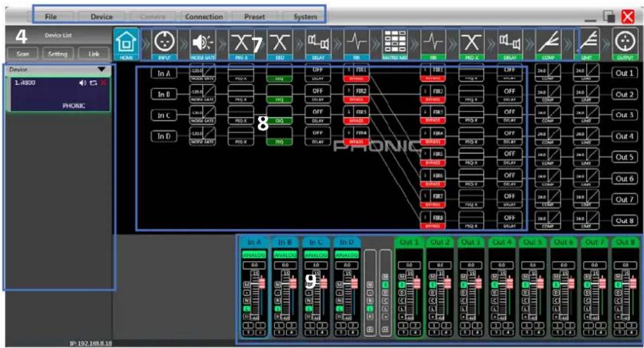Open the MATRIX MIX module icon

click(395, 45)
